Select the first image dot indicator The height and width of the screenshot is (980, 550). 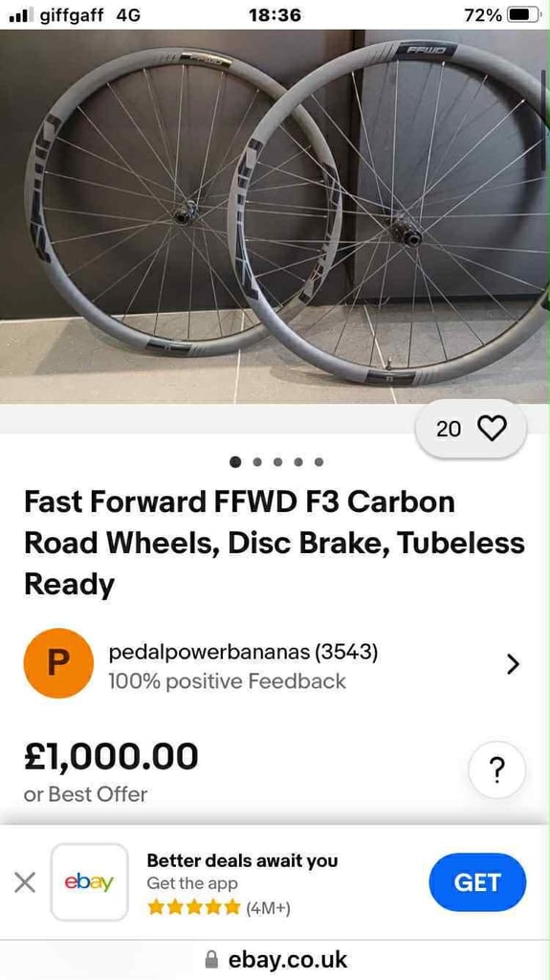235,462
